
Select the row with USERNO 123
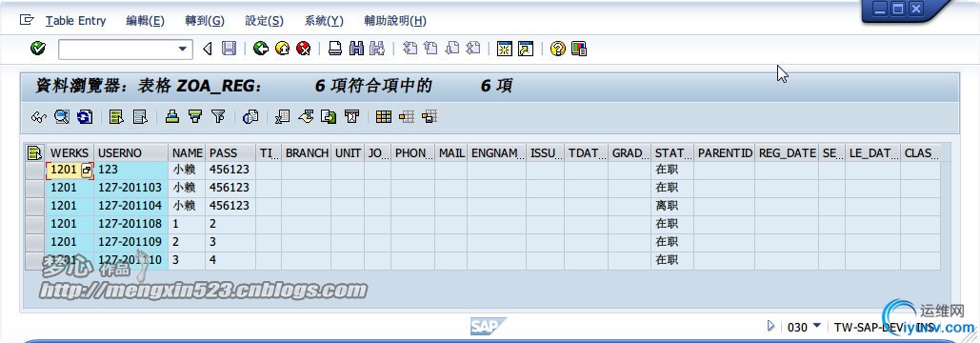35,170
